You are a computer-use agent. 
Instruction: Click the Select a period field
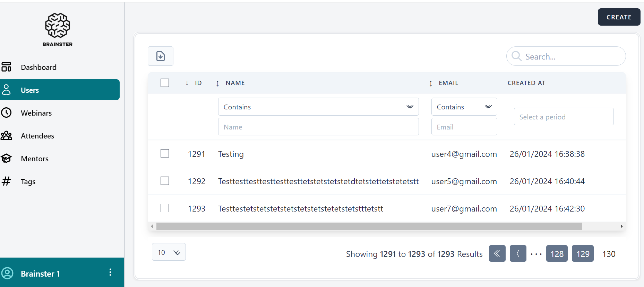coord(564,117)
